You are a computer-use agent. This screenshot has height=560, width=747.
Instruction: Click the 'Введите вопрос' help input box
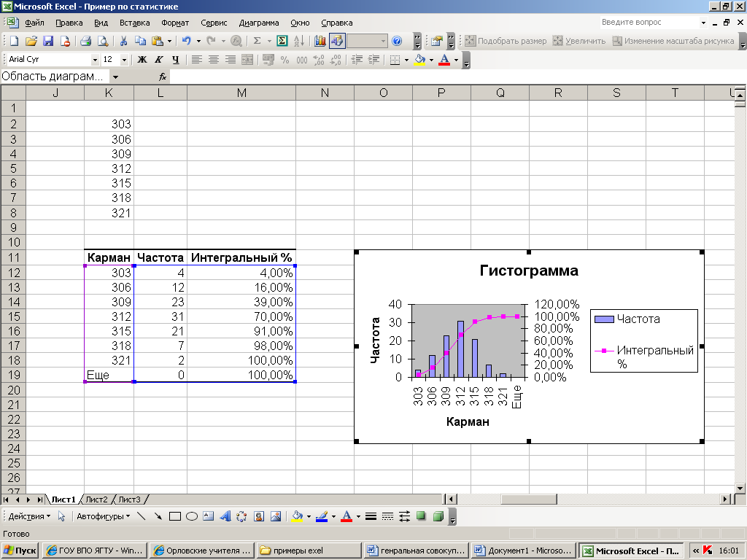pyautogui.click(x=649, y=23)
